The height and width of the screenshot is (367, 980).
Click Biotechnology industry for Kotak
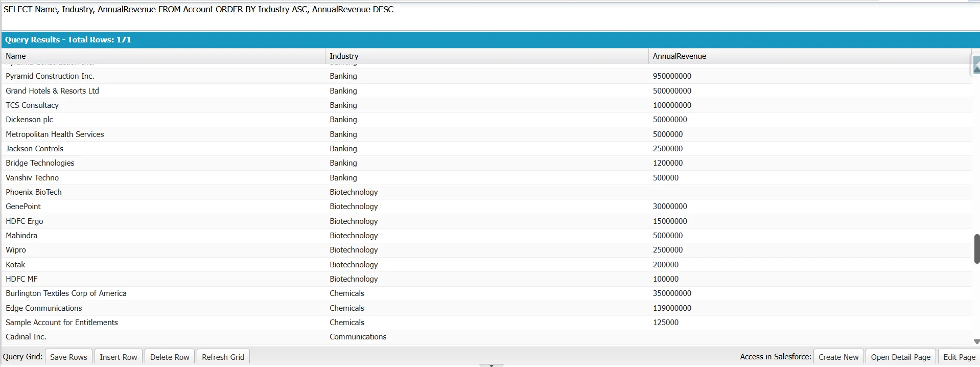486,264
